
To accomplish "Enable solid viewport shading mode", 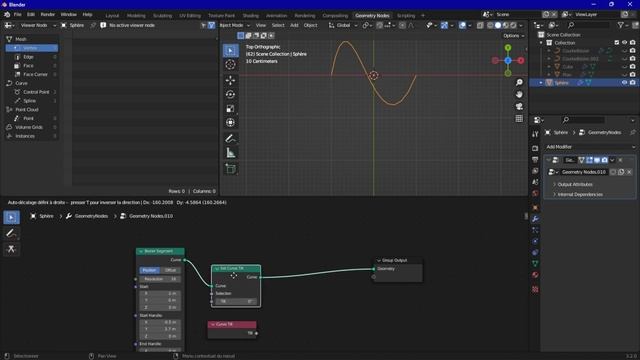I will click(498, 25).
